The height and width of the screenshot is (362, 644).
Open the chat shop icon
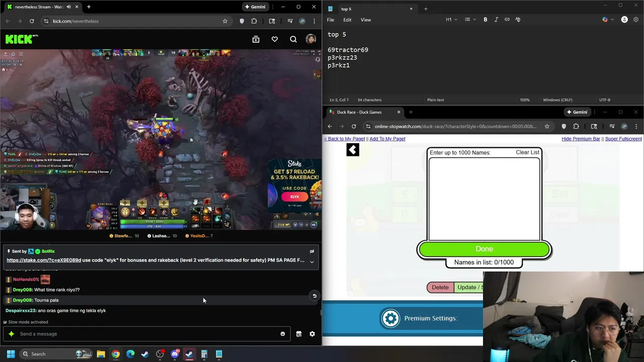299,334
